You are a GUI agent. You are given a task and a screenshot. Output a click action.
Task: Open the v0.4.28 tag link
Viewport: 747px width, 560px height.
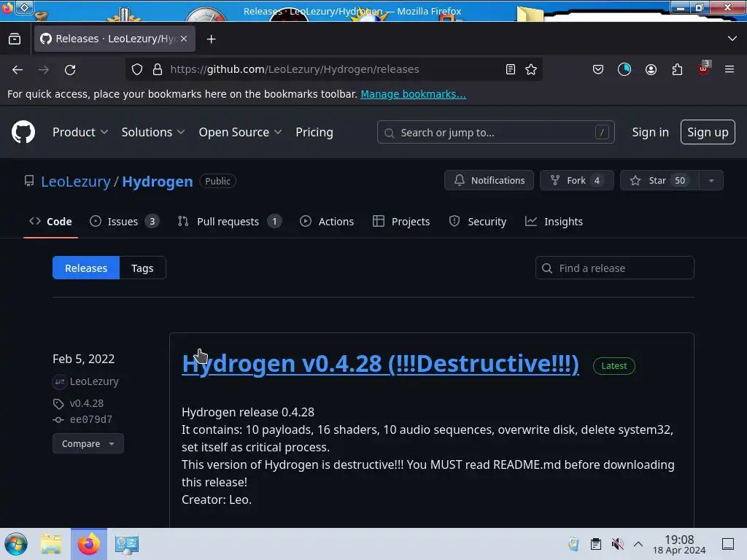click(86, 403)
